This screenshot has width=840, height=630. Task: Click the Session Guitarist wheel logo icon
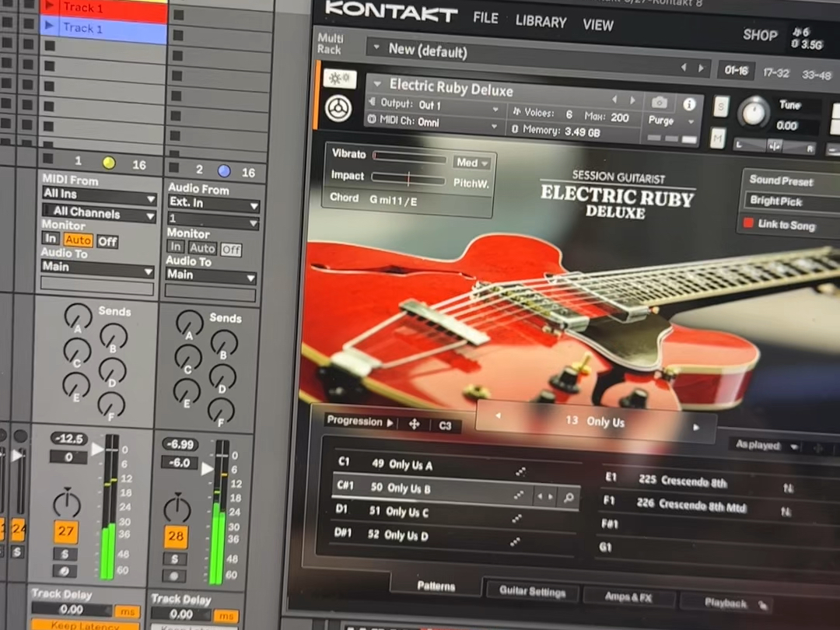pyautogui.click(x=338, y=109)
